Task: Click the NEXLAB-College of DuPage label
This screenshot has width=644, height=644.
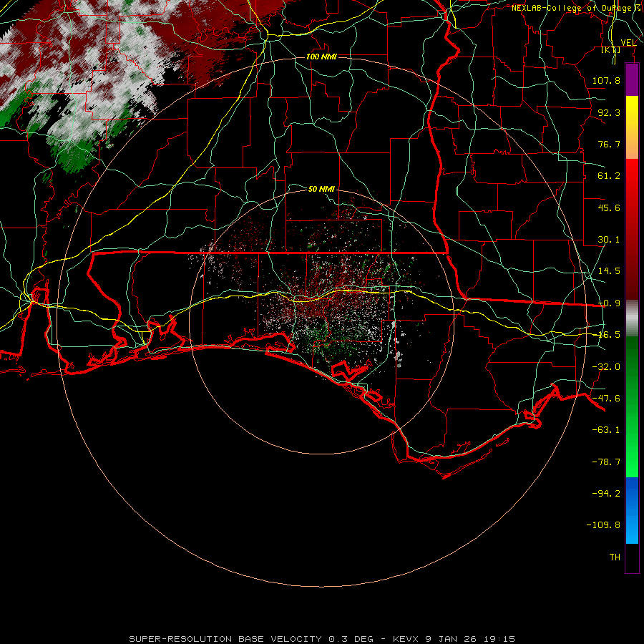Action: pos(572,8)
